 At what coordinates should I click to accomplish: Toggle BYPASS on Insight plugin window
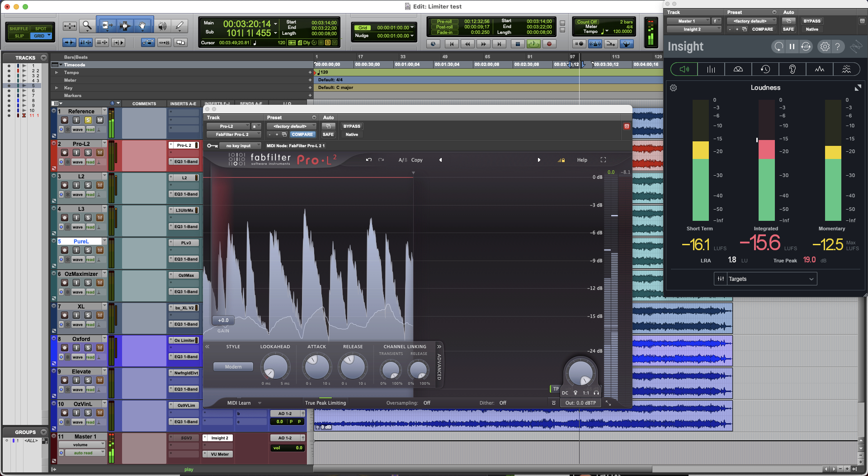tap(812, 21)
